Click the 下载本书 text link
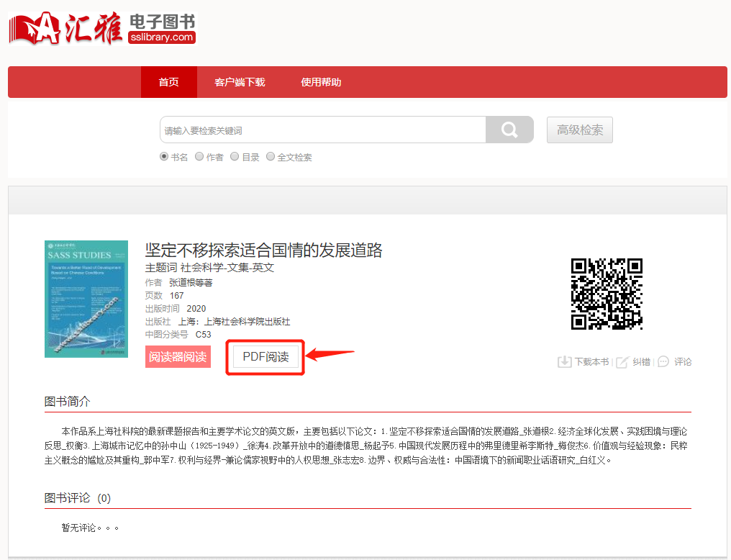Screen dimensions: 731x560 [x=591, y=362]
